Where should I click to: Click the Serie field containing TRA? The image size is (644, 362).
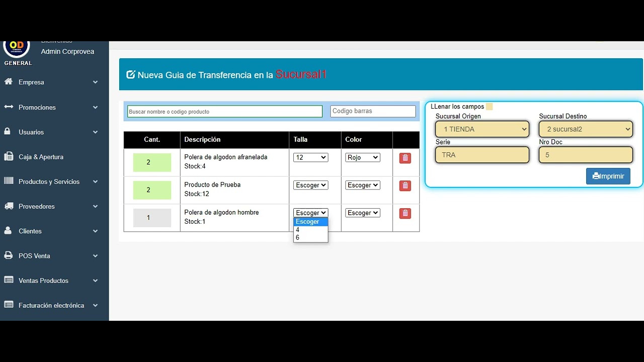click(482, 155)
